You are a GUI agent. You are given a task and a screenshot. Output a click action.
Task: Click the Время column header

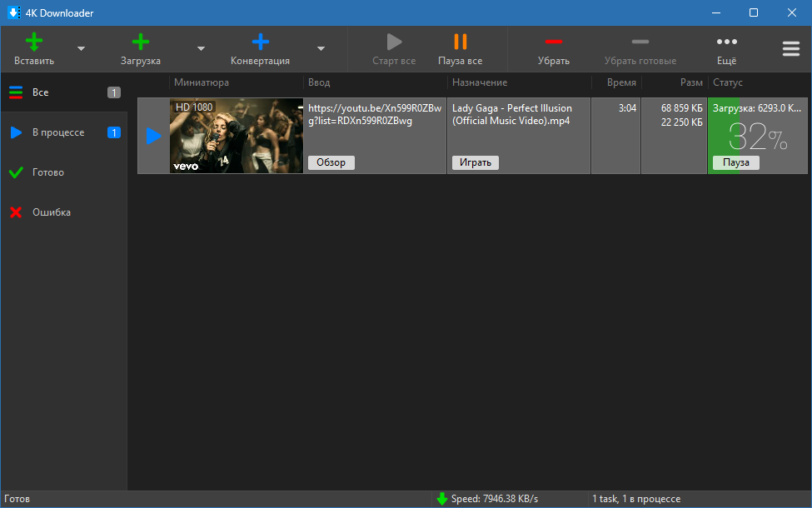pyautogui.click(x=621, y=82)
